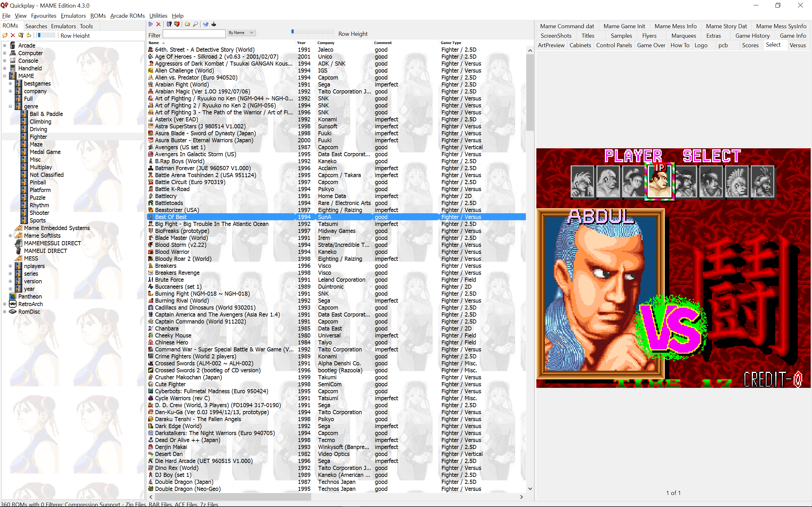Click the black joystick icon in toolbar
Image resolution: width=812 pixels, height=507 pixels.
[x=214, y=24]
